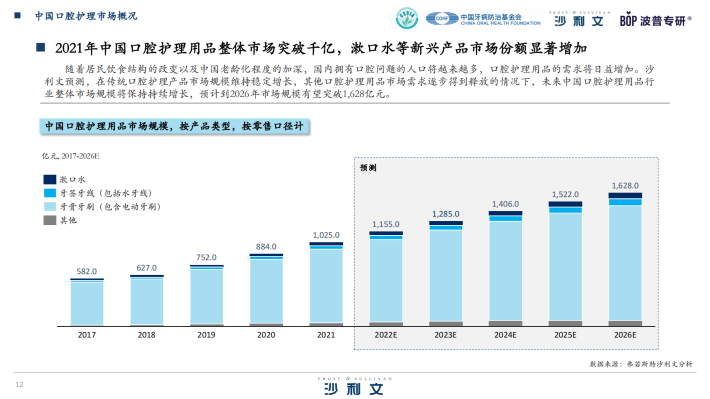The width and height of the screenshot is (710, 399).
Task: Select the 2021 bar labeled 1,025.0
Action: point(326,284)
